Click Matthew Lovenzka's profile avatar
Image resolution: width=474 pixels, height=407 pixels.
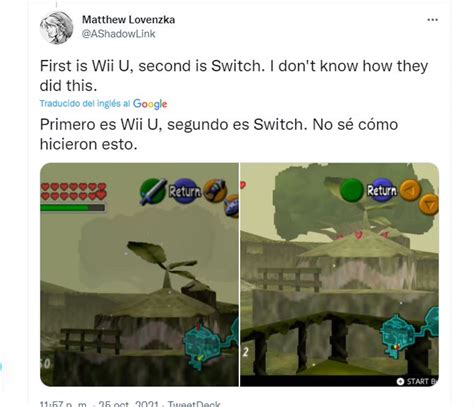pos(56,28)
